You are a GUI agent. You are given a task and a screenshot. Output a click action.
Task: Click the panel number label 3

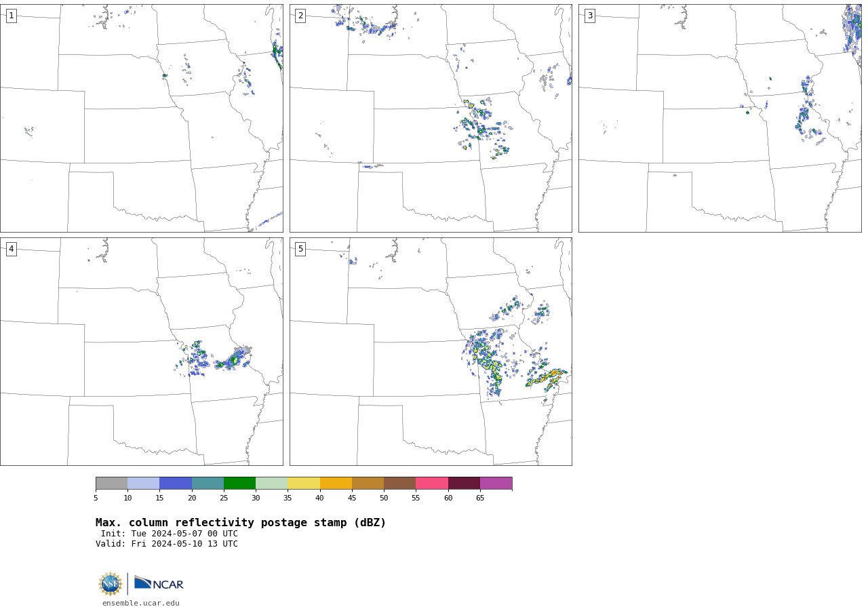589,16
